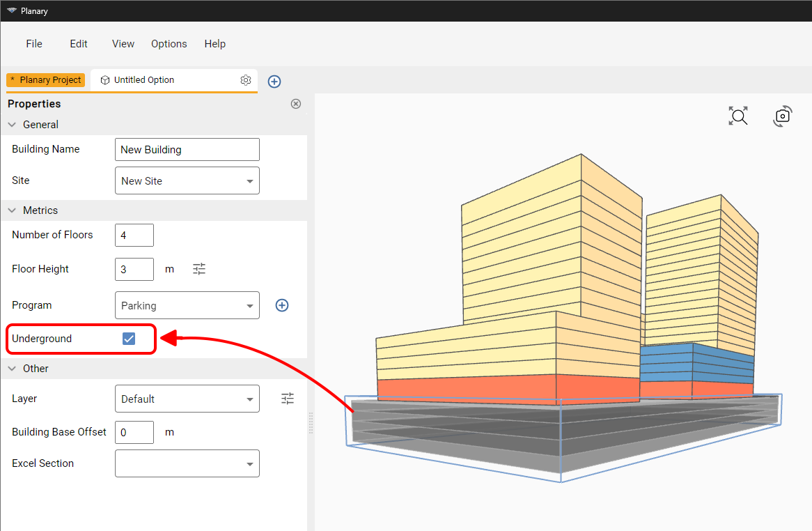Collapse the Other section
Screen dimensions: 812x531
[12, 369]
